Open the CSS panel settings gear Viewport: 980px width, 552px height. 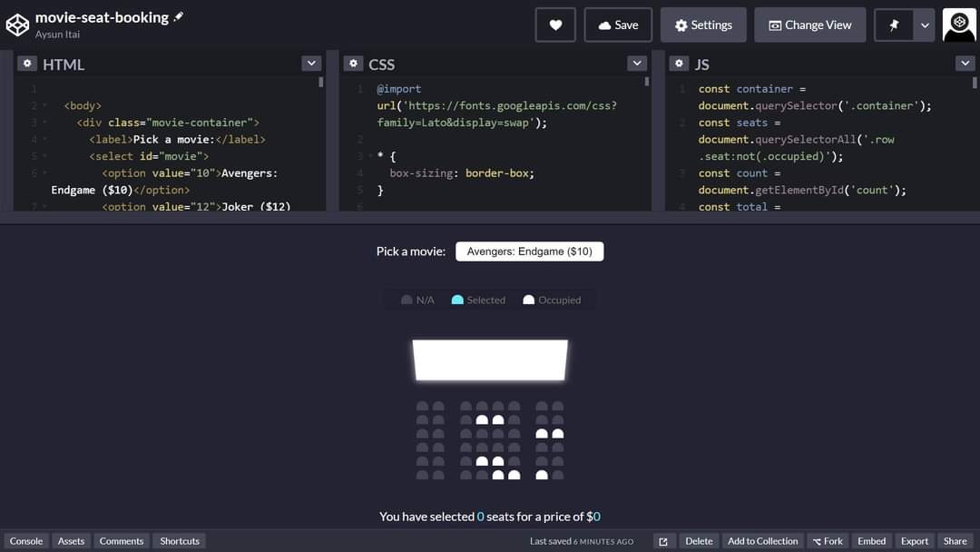(353, 64)
